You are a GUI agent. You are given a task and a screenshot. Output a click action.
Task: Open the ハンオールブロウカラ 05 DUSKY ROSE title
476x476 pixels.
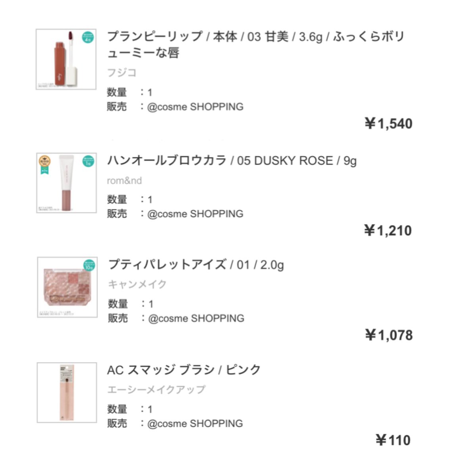(x=232, y=161)
